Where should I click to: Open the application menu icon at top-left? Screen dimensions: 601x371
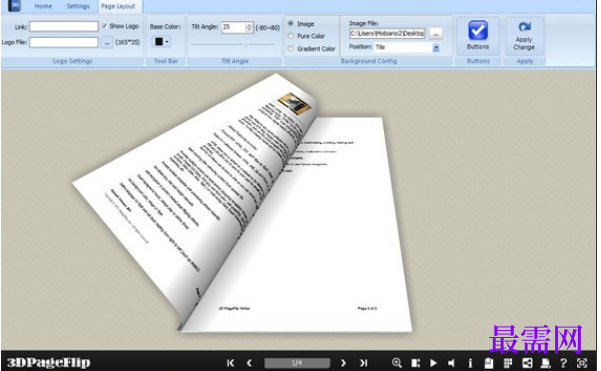pos(15,5)
